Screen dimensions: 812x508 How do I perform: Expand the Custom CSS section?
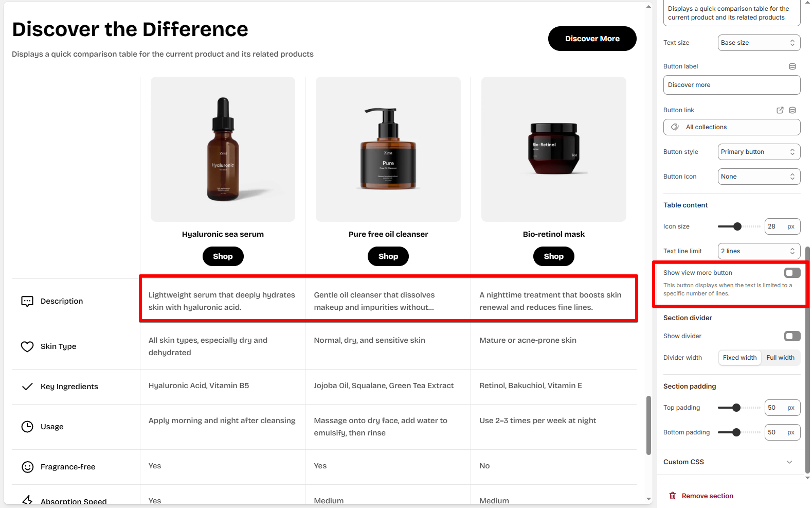728,462
